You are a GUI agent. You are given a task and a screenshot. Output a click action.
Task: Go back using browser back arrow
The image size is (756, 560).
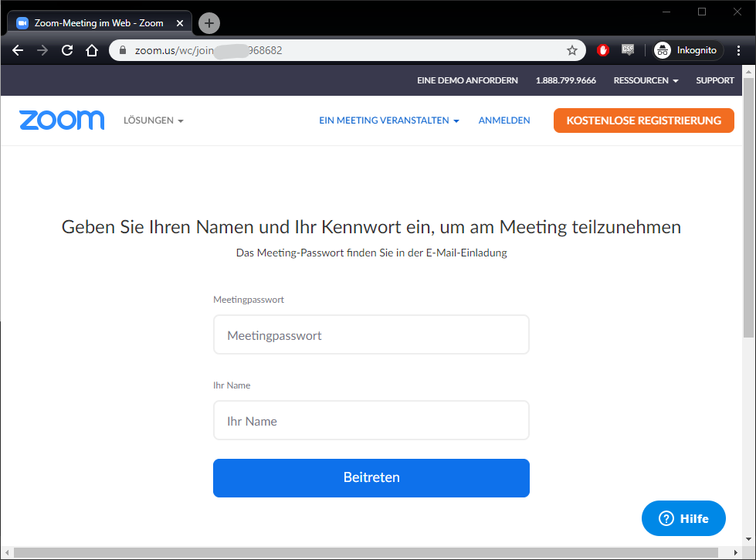(x=18, y=50)
